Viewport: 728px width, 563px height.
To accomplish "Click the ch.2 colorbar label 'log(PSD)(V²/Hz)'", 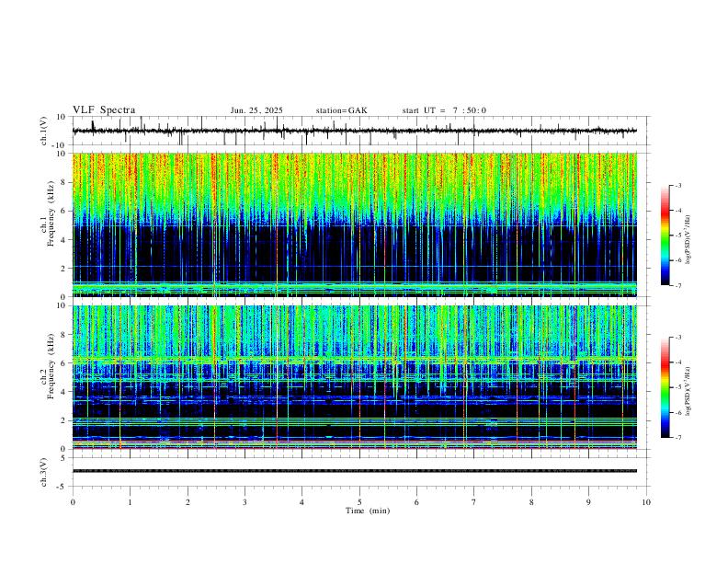I will point(688,391).
